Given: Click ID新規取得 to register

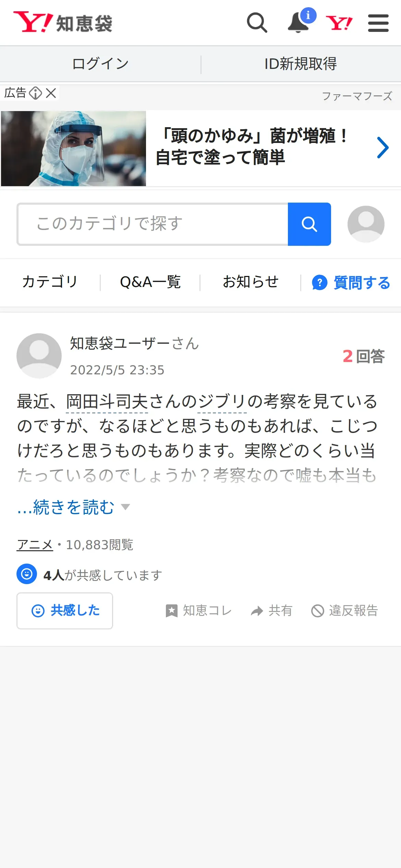Looking at the screenshot, I should click(x=301, y=64).
